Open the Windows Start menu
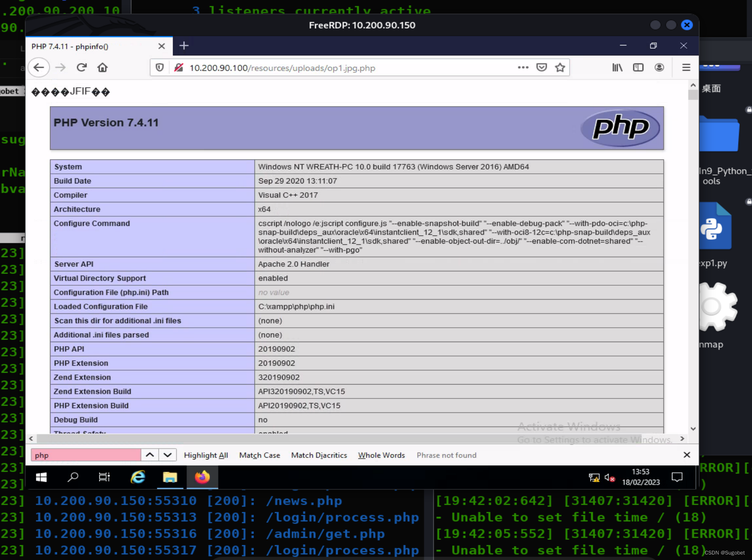The image size is (752, 560). [41, 477]
